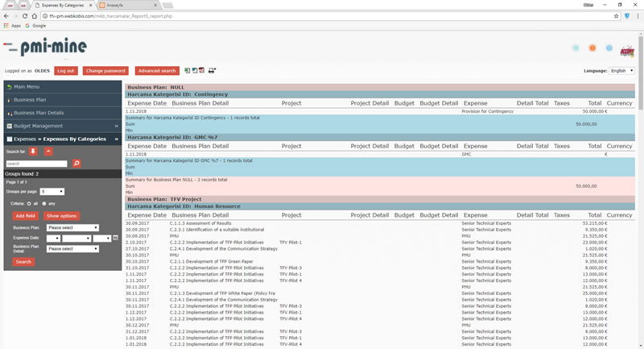Open Google bookmark

(35, 26)
